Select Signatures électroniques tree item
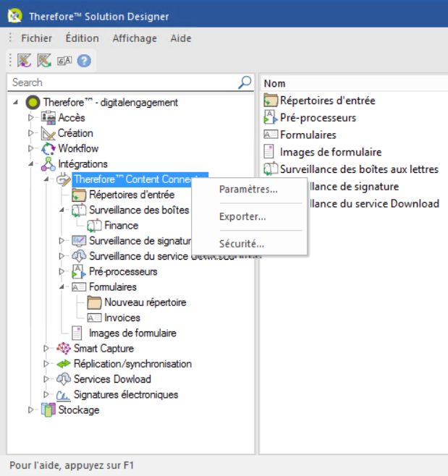 tap(126, 395)
